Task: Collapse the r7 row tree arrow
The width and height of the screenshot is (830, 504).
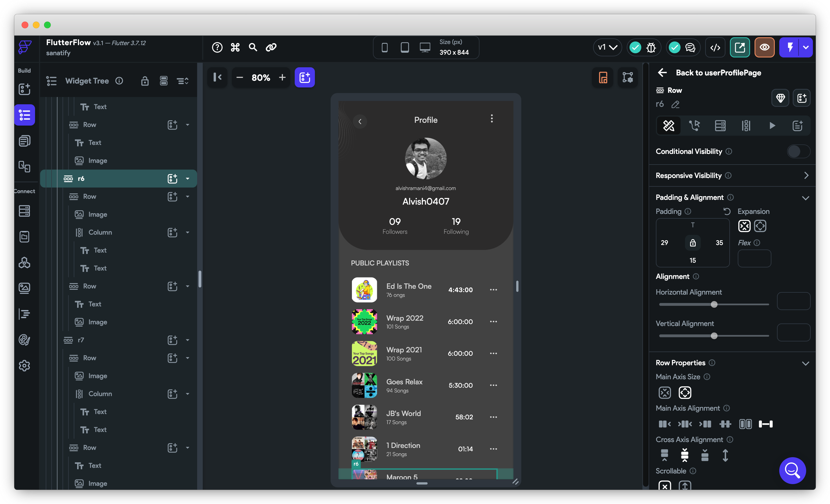Action: [x=187, y=340]
